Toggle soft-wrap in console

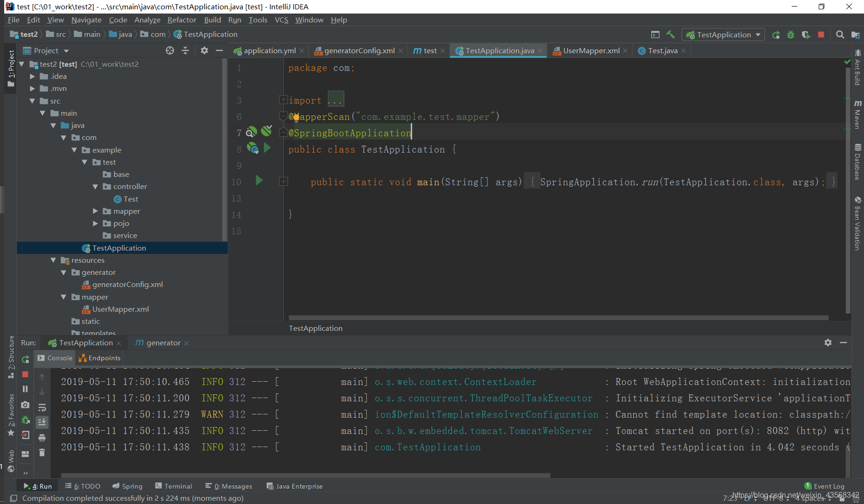pos(42,407)
